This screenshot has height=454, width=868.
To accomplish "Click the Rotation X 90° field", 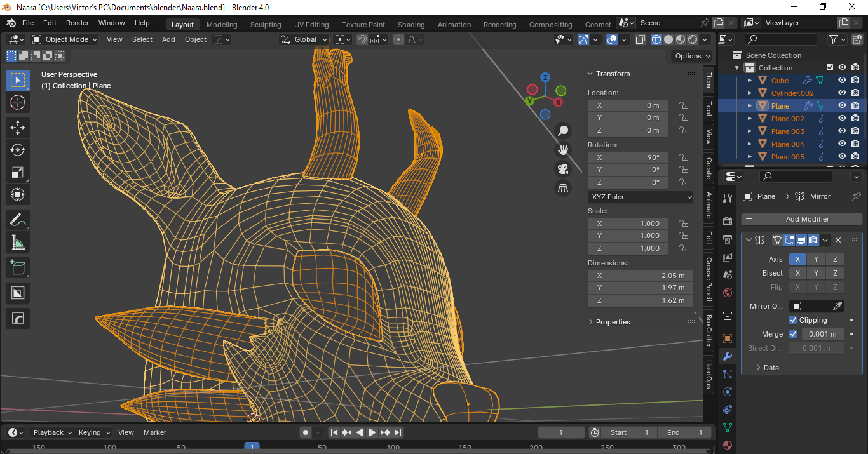I will (628, 157).
